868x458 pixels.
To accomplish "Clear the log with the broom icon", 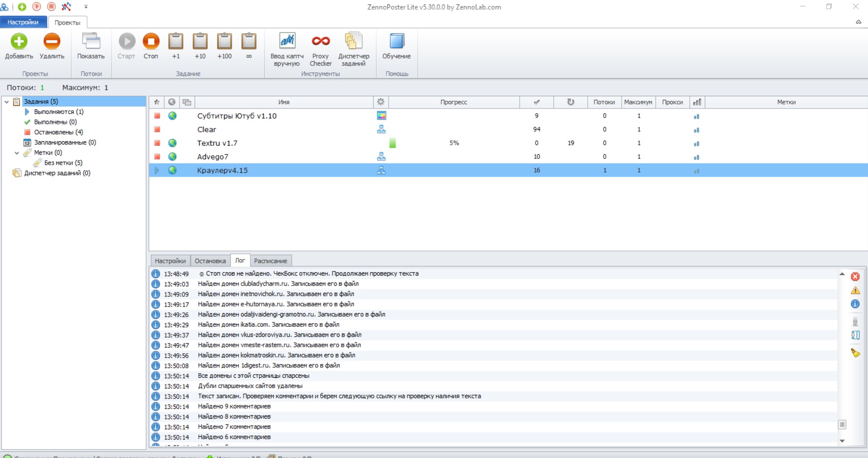I will click(x=856, y=353).
